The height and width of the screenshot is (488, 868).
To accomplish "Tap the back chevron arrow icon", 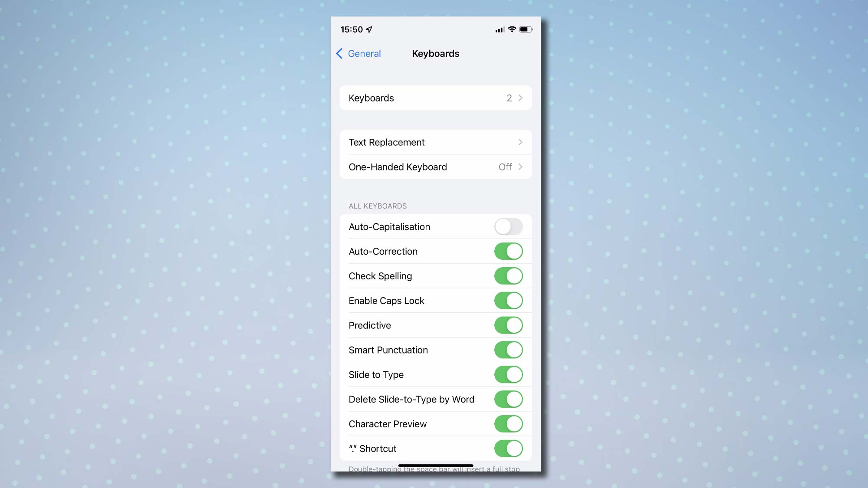I will 340,53.
